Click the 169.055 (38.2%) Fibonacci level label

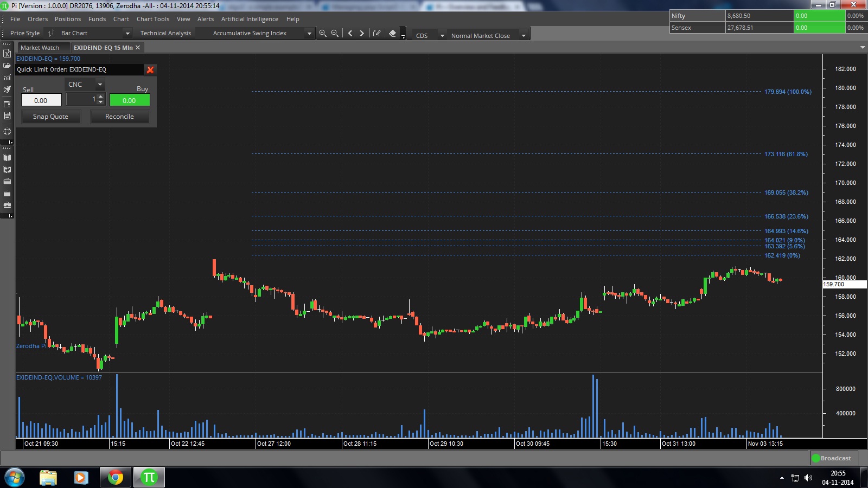(786, 192)
